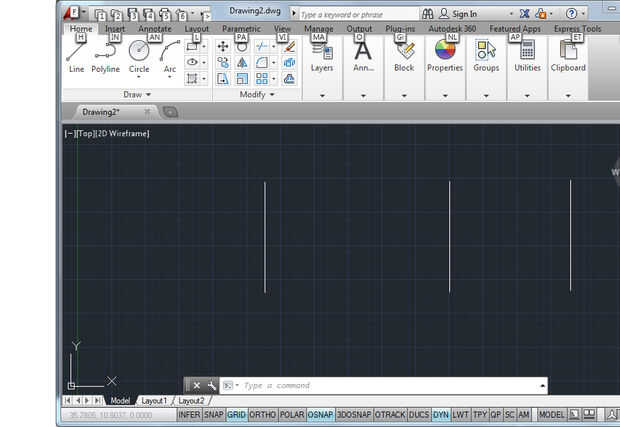
Task: Activate the Mirror tool in Modify panel
Action: tap(242, 62)
